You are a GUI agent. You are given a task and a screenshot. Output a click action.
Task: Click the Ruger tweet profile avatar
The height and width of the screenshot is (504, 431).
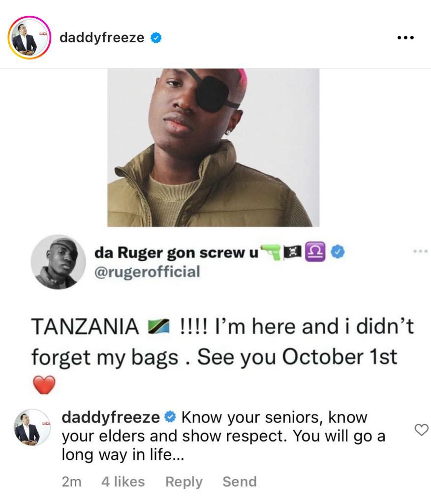pos(58,262)
